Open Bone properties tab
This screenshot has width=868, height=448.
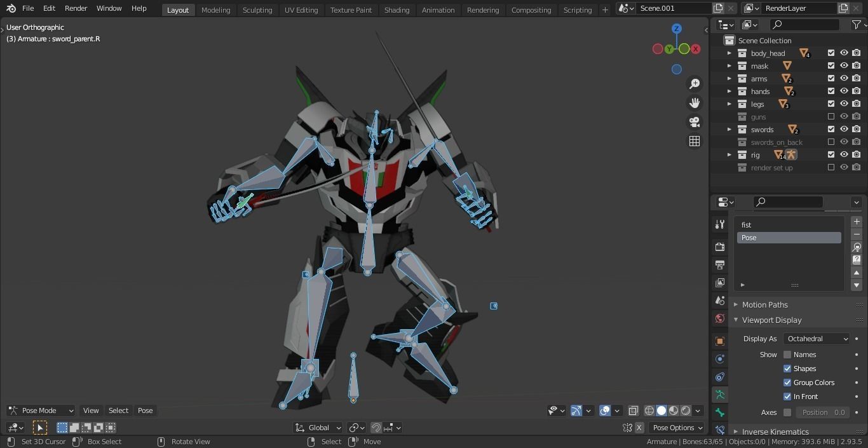click(720, 412)
